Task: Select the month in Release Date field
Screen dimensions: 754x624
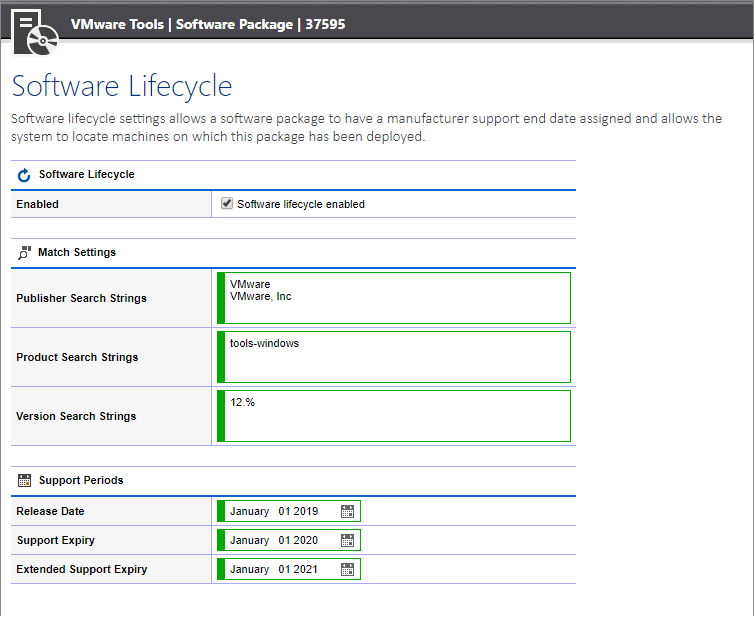Action: [250, 512]
